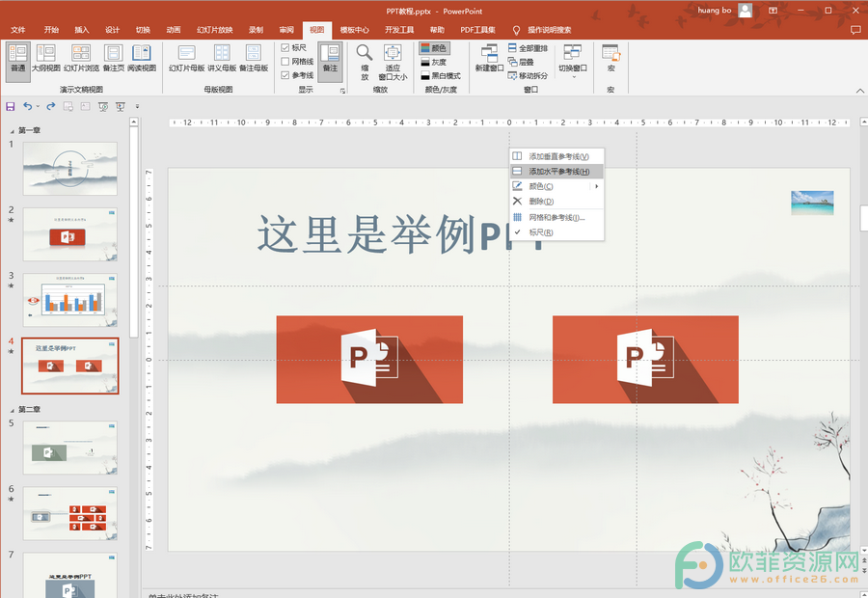Expand 颜色(C) submenu arrow

[x=597, y=186]
